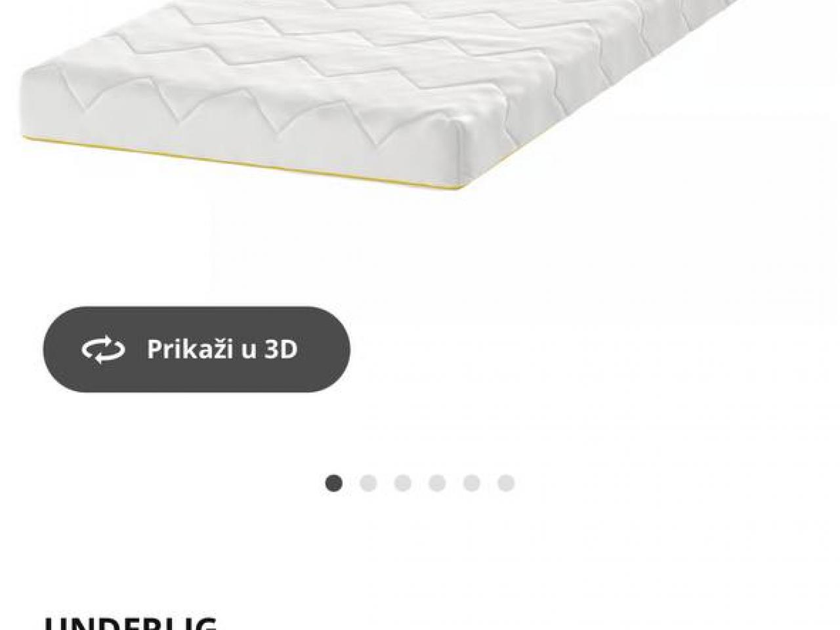Click the dot right after the active indicator
Viewport: 840px width, 630px height.
[368, 484]
